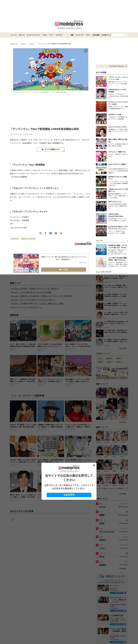Open the YouTube Channel banner

[x=112, y=66]
